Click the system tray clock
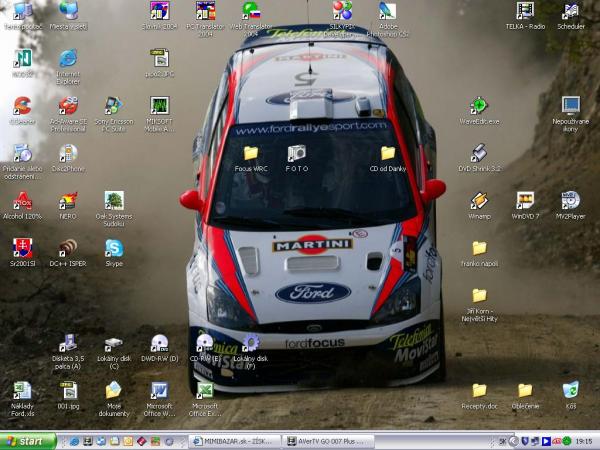The image size is (600, 450). (583, 441)
